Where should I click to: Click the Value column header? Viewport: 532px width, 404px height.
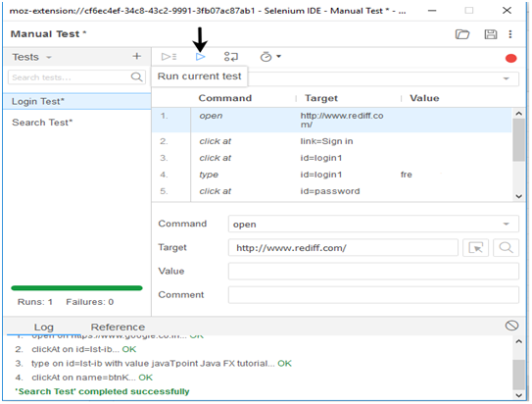point(424,98)
